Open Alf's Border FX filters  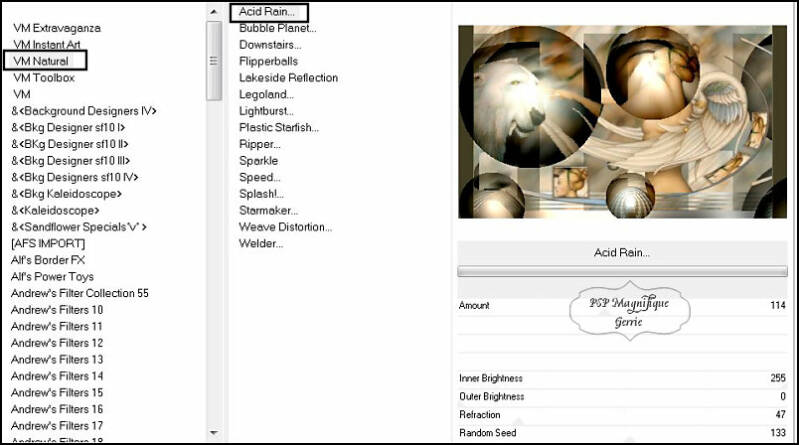(48, 260)
